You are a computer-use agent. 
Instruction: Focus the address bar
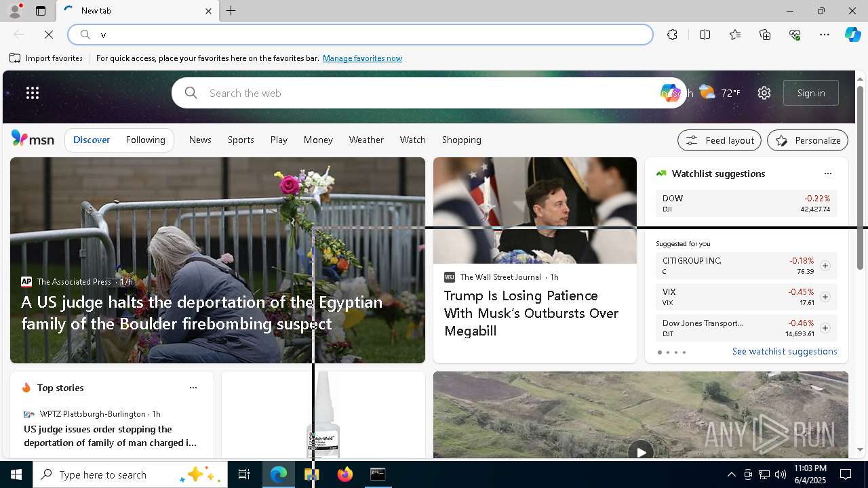tap(360, 35)
